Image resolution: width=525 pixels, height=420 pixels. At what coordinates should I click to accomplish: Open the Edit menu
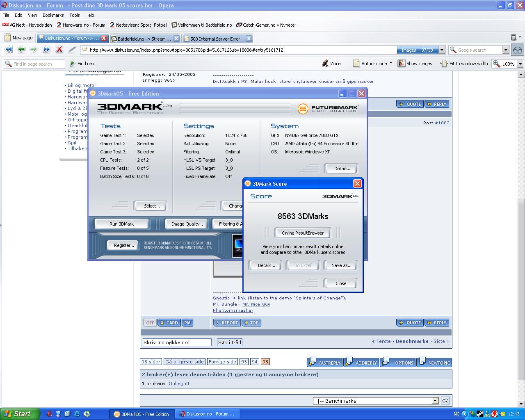point(18,15)
